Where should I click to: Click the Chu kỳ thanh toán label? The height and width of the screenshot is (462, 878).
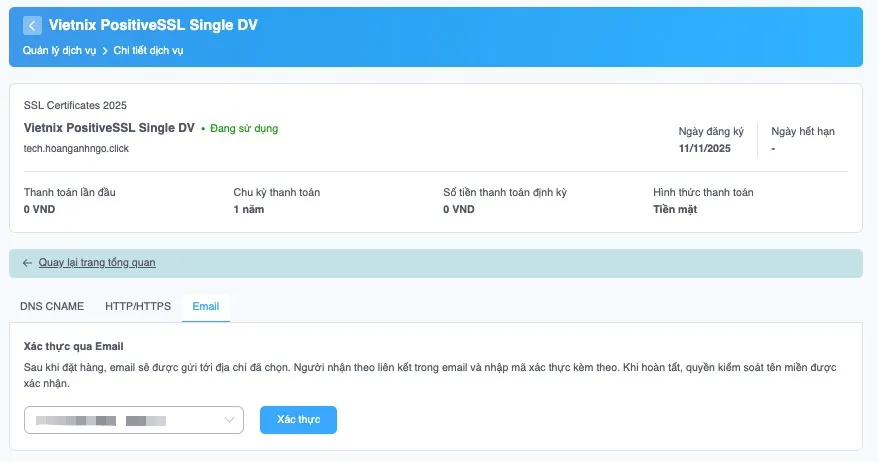pos(277,192)
